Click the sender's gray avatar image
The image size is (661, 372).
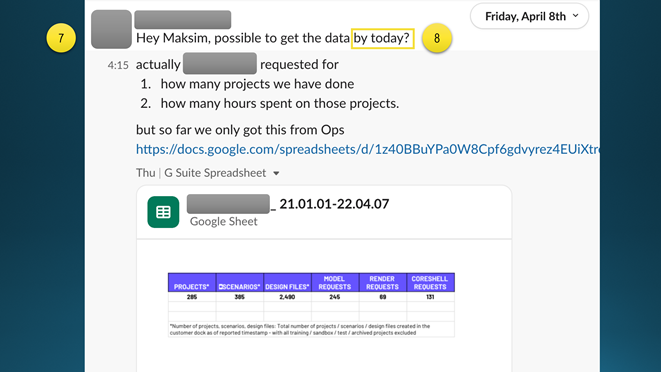[x=111, y=29]
